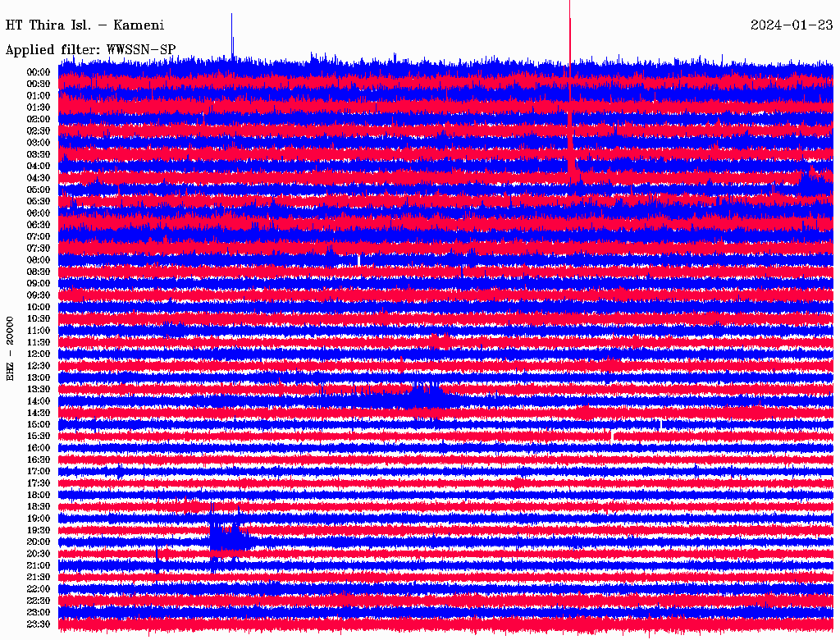This screenshot has width=840, height=640.
Task: Click the tall blue spike near the filter label
Action: coord(232,34)
